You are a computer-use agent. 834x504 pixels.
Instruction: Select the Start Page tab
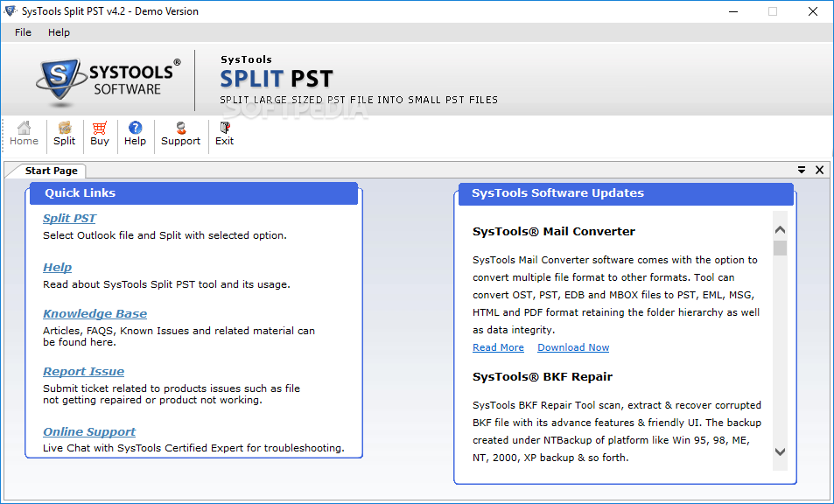51,171
